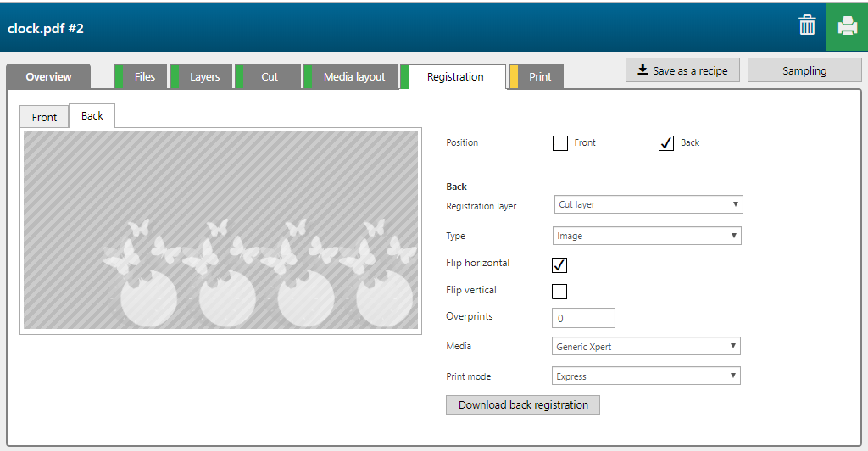Click the green printer icon
Viewport: 868px width, 451px height.
click(x=847, y=26)
